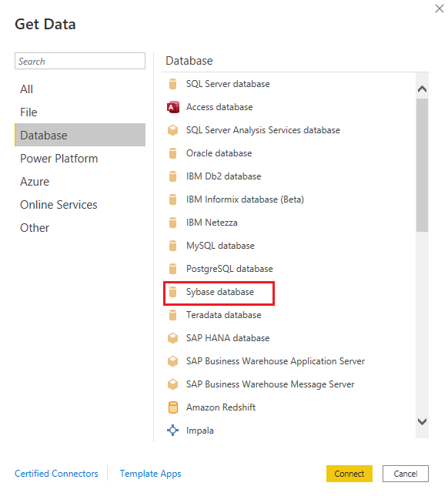Select the IBM Db2 database text
The width and height of the screenshot is (448, 496).
[223, 176]
